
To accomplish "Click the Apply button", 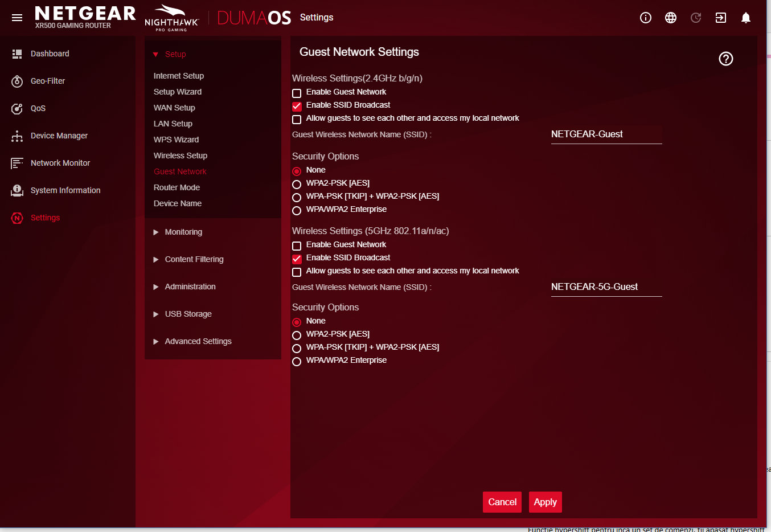I will pos(545,502).
